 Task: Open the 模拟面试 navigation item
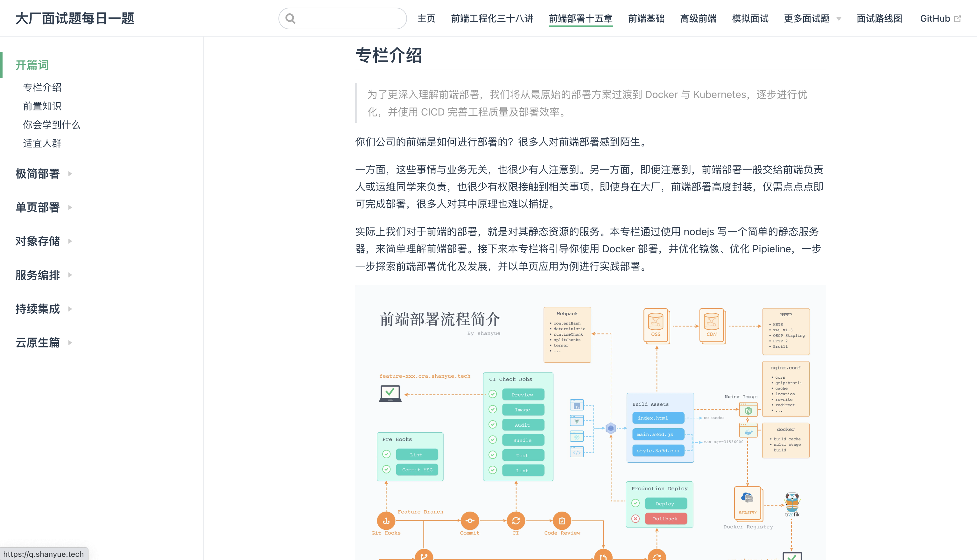[x=750, y=18]
